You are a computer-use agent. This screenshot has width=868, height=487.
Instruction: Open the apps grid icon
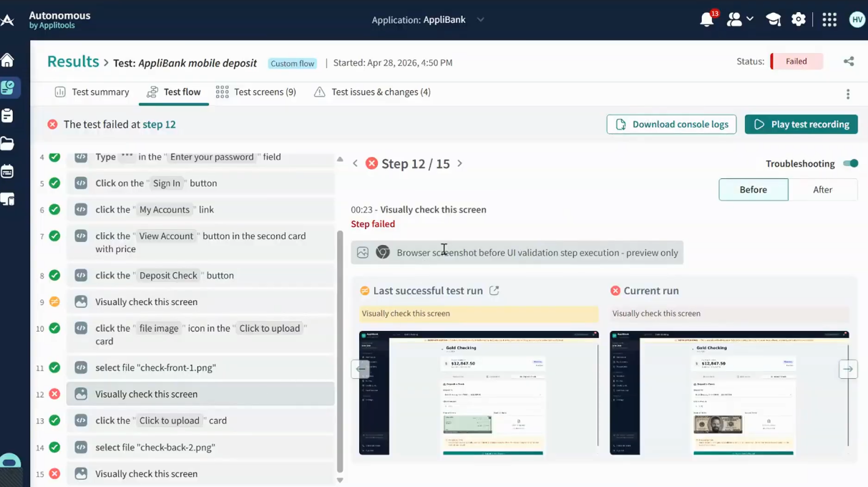[x=829, y=20]
